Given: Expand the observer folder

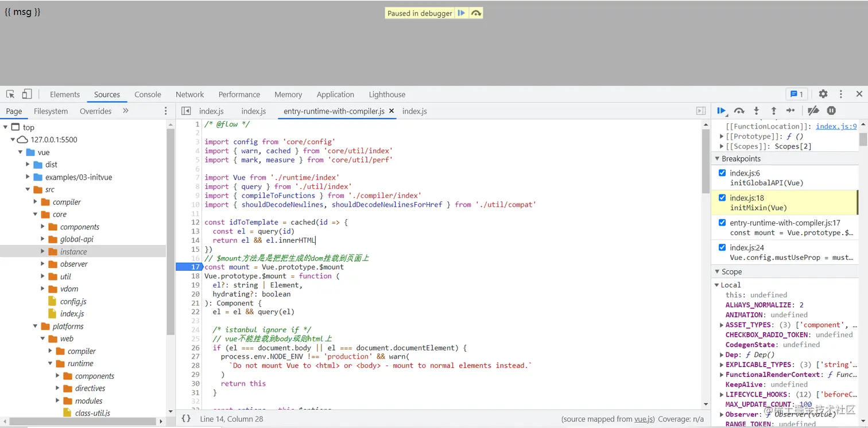Looking at the screenshot, I should click(43, 264).
